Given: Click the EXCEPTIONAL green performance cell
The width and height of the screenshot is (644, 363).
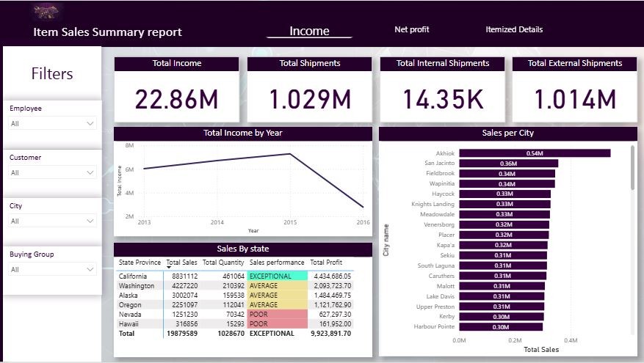Looking at the screenshot, I should [278, 276].
